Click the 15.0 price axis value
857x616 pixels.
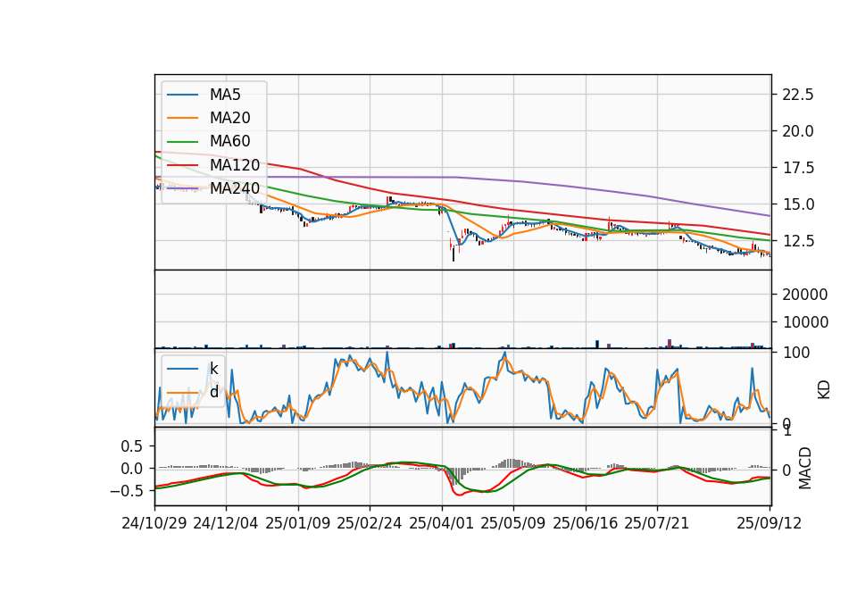pos(798,204)
